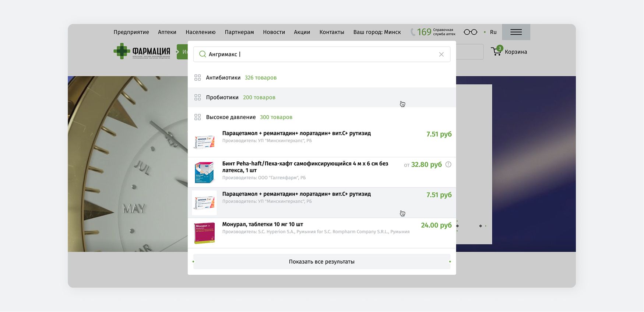Viewport: 644px width, 312px height.
Task: Click the Монурал product thumbnail
Action: pos(204,233)
